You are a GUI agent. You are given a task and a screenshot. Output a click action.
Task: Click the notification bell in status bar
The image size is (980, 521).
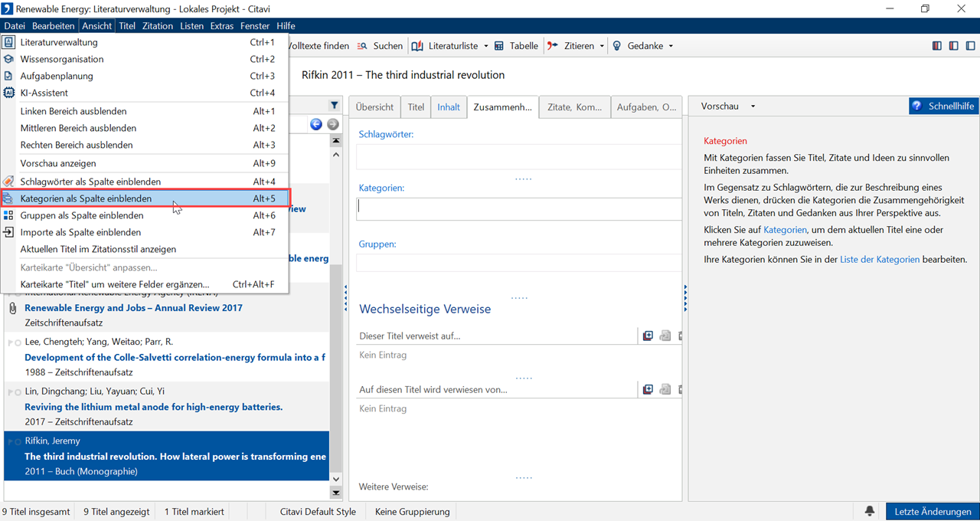870,511
